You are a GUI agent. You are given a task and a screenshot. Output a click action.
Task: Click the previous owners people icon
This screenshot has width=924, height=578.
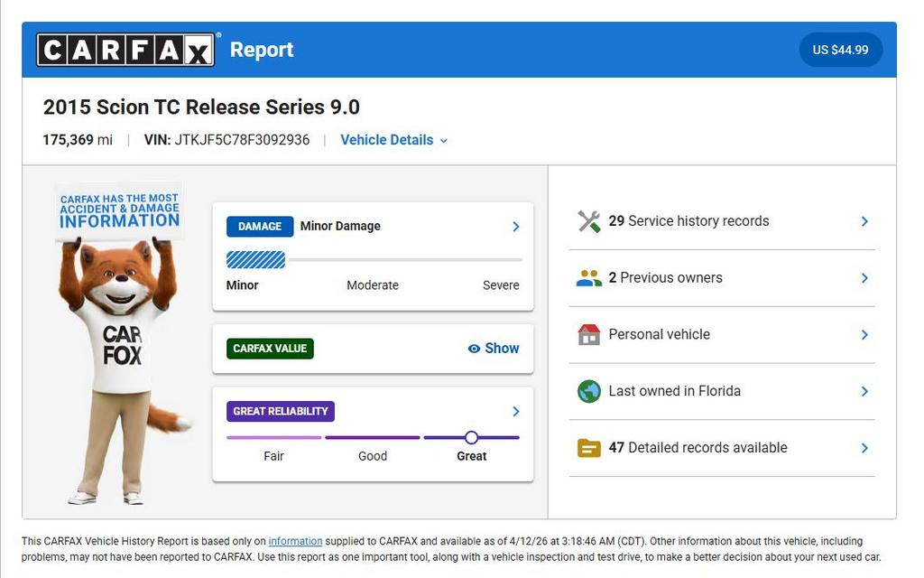tap(588, 278)
